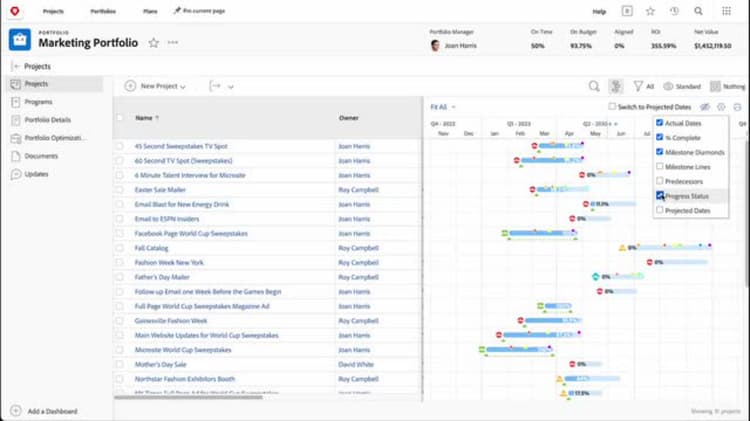Screen dimensions: 750x421
Task: Check Switch to Projected Dates
Action: (x=612, y=106)
